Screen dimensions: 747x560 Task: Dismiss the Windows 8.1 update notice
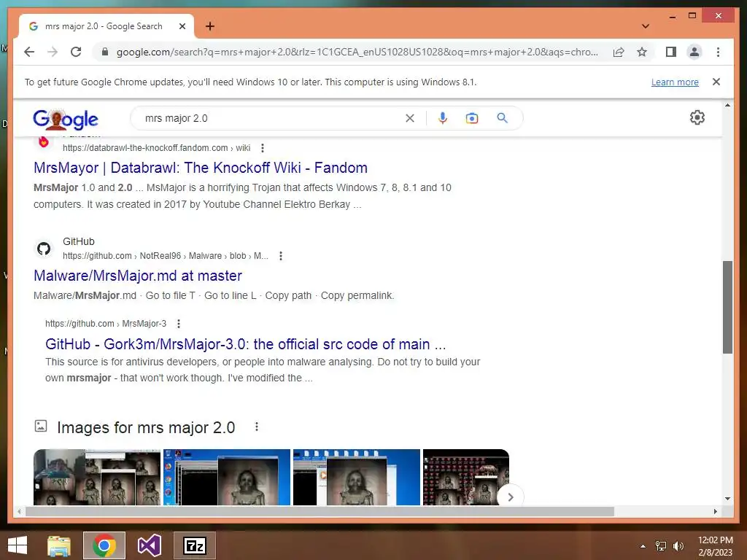click(x=716, y=82)
